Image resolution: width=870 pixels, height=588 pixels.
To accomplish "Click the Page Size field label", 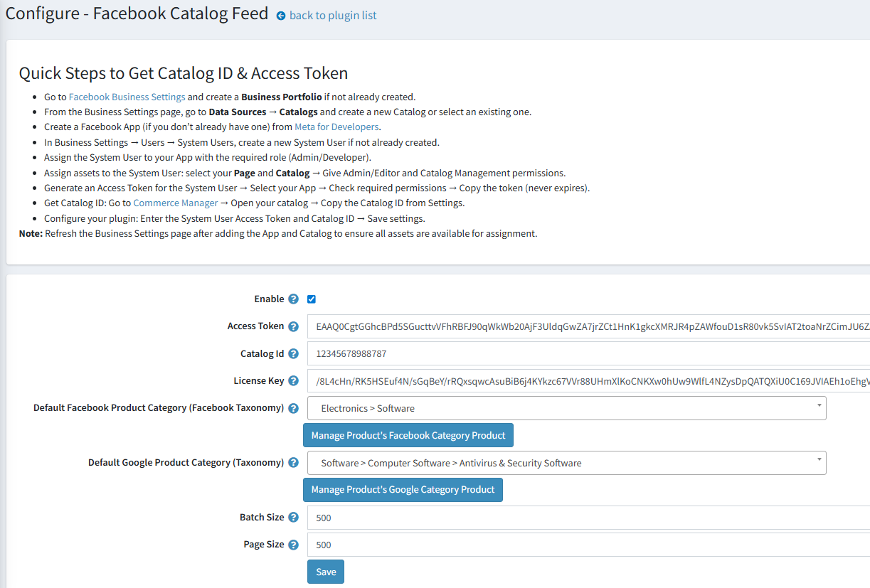I will 264,545.
